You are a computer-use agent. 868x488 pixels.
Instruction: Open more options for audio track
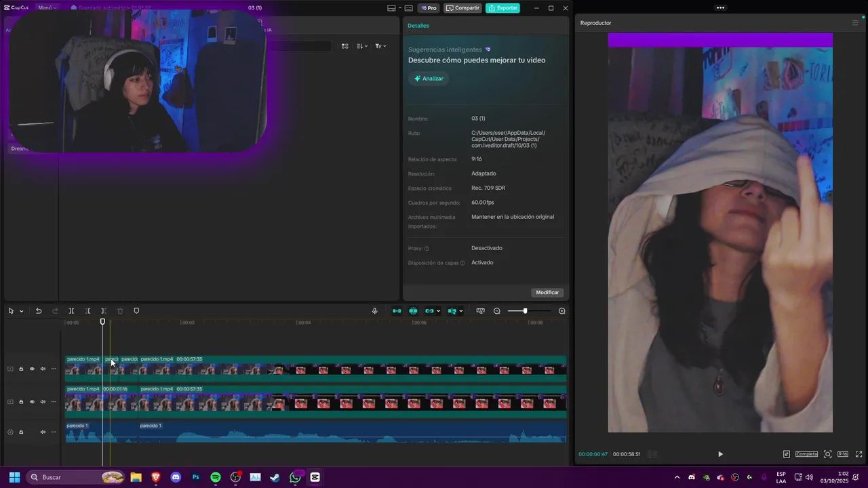click(54, 432)
